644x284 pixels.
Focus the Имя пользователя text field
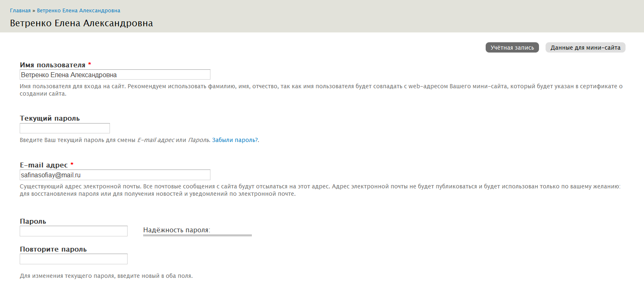[115, 75]
